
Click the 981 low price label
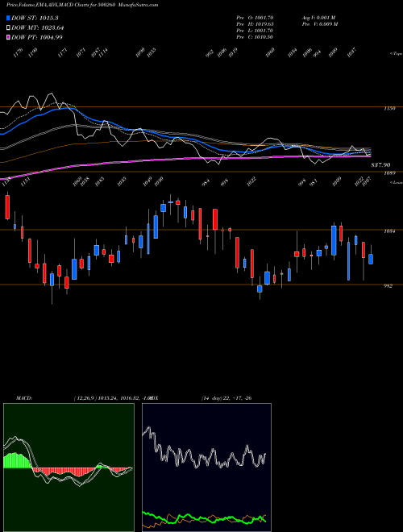[314, 182]
